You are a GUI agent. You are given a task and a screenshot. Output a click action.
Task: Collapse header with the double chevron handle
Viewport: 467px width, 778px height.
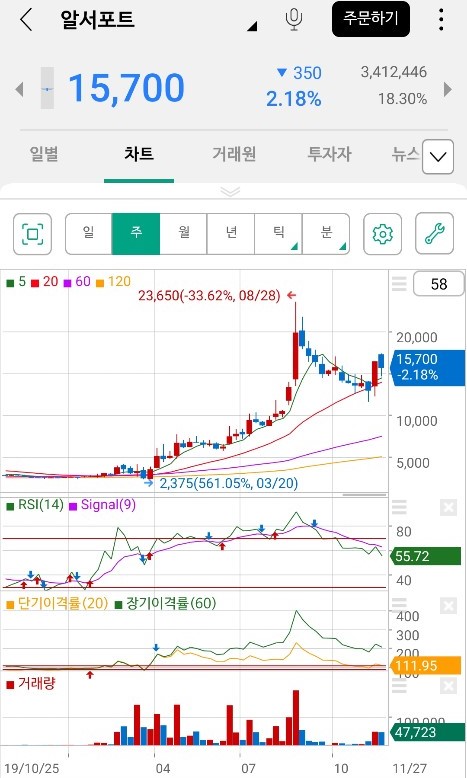point(230,192)
